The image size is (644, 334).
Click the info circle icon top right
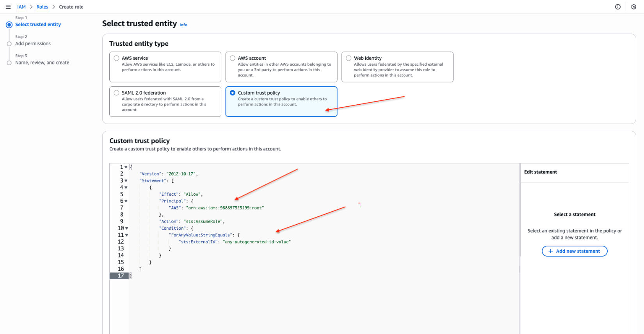618,7
